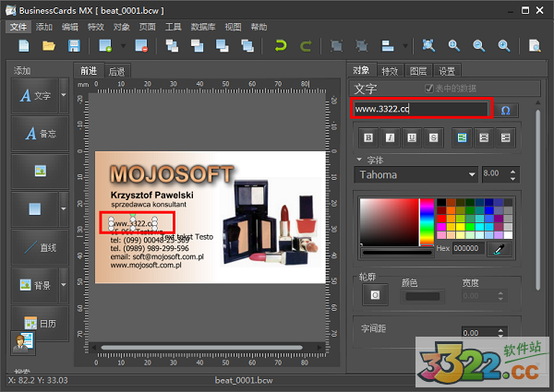Select the white color swatch in palette
The width and height of the screenshot is (554, 392).
508,235
